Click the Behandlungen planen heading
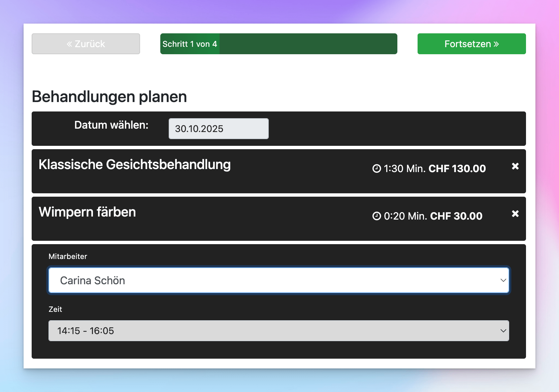The image size is (559, 392). (109, 97)
